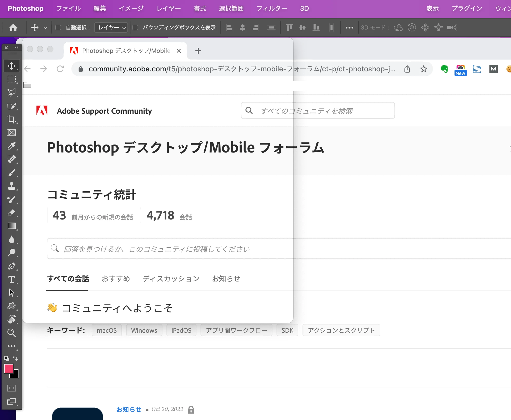511x420 pixels.
Task: Open the フィルター menu
Action: coord(272,8)
